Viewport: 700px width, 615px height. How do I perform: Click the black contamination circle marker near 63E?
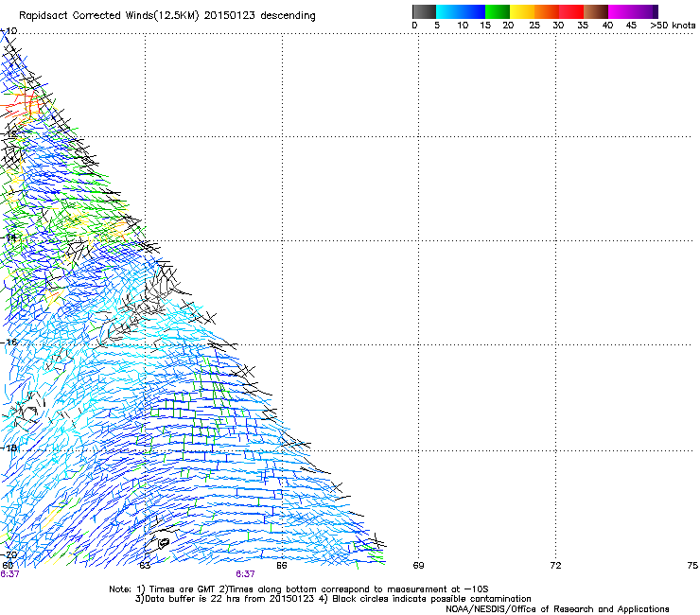164,543
